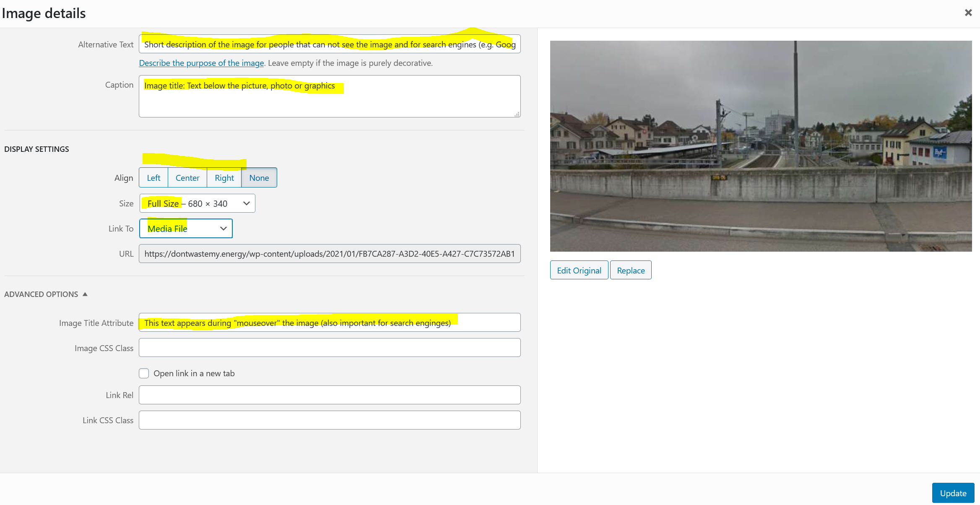Check Open link in a new tab
980x505 pixels.
[144, 373]
